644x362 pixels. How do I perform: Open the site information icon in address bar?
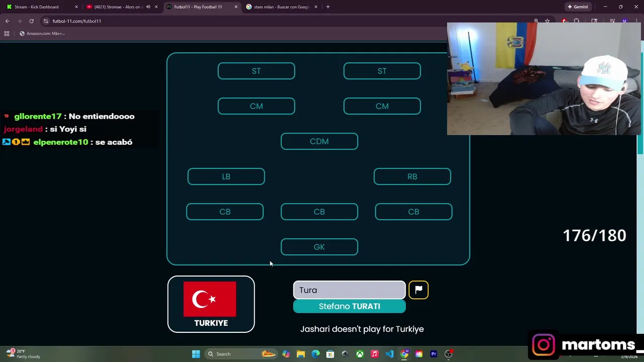point(46,21)
